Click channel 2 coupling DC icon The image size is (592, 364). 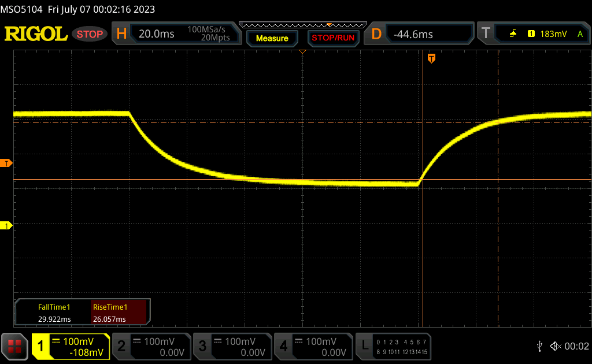(x=137, y=341)
